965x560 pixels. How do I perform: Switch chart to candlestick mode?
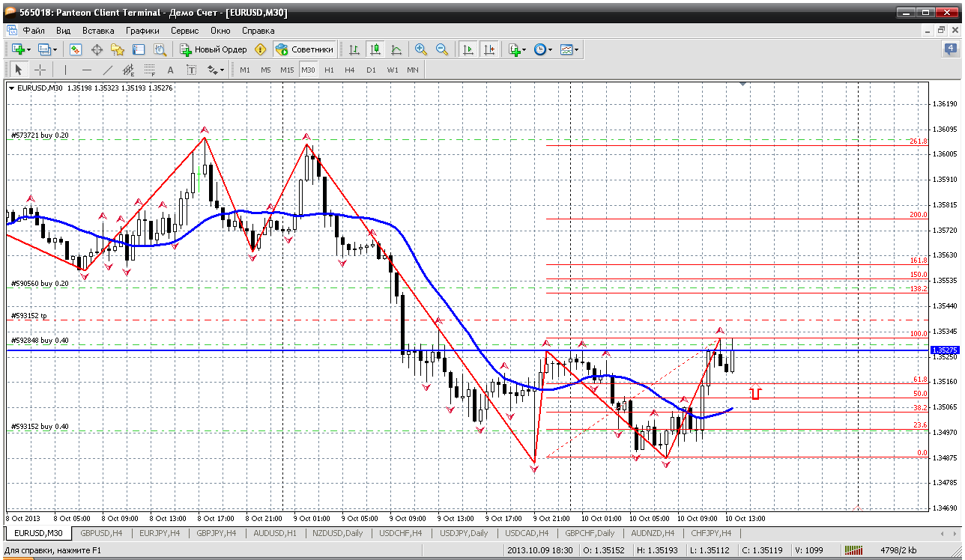click(x=375, y=49)
